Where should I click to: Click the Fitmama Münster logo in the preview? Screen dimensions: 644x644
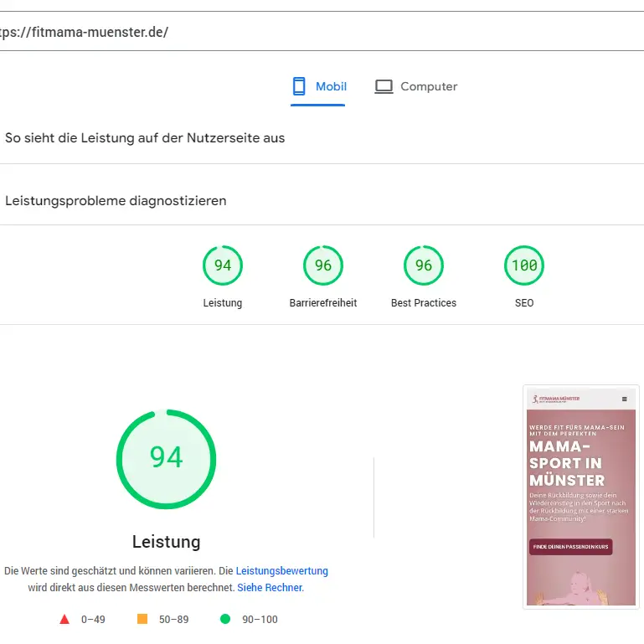(555, 399)
